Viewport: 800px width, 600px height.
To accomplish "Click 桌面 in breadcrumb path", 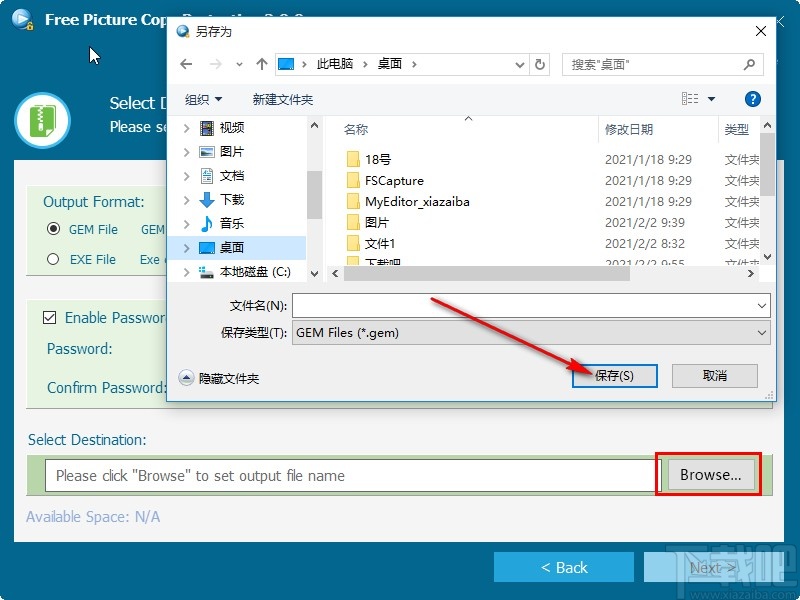I will coord(390,64).
